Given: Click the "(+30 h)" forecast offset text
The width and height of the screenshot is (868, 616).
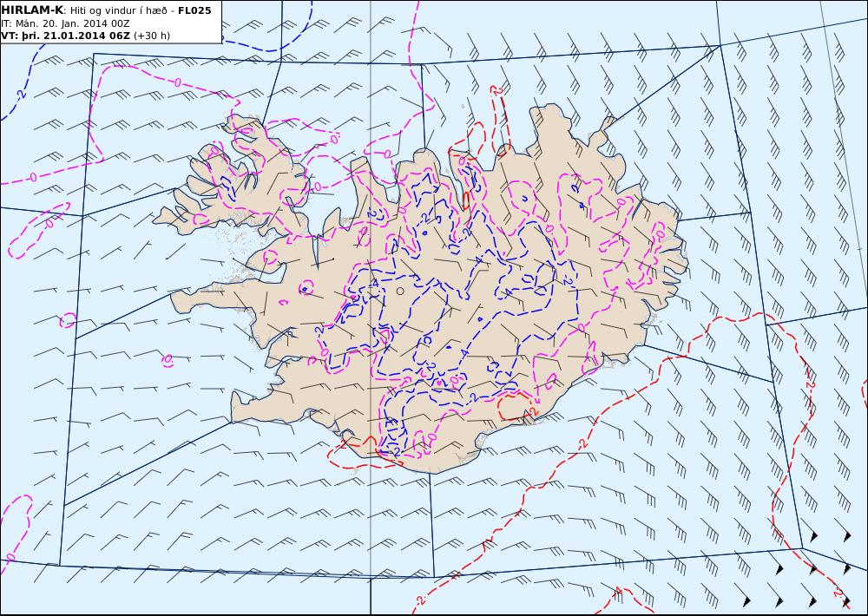Looking at the screenshot, I should point(152,36).
